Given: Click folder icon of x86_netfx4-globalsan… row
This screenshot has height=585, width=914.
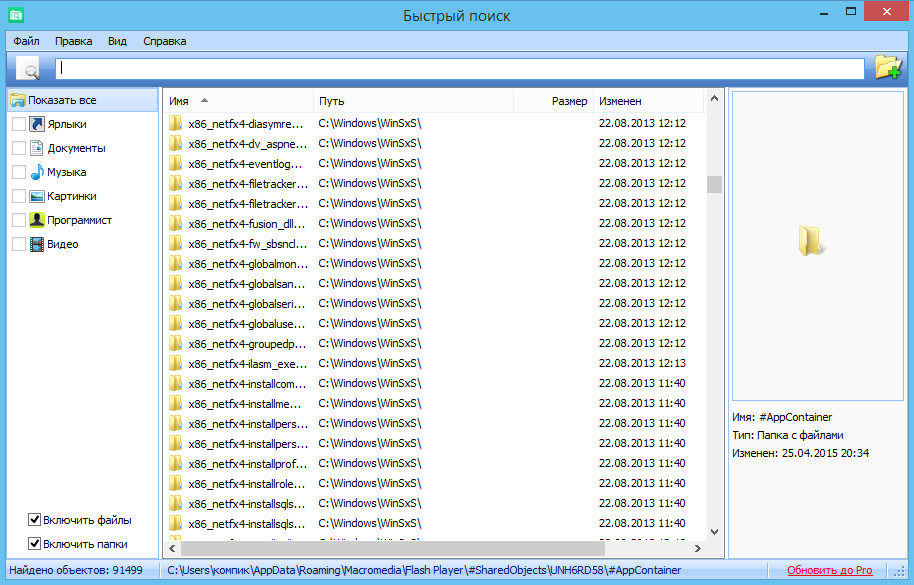Looking at the screenshot, I should pyautogui.click(x=175, y=283).
